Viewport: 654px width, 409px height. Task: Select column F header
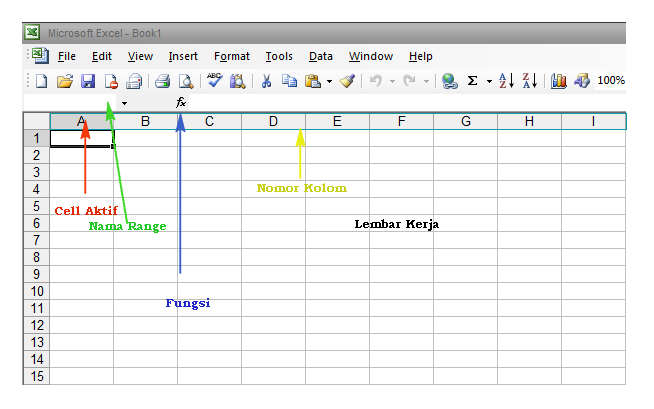click(401, 121)
